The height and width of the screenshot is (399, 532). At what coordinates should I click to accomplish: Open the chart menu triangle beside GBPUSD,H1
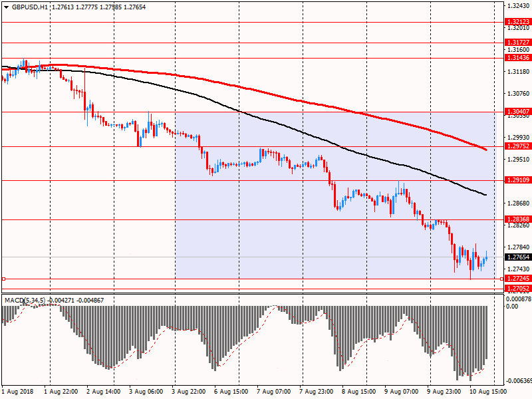click(6, 7)
